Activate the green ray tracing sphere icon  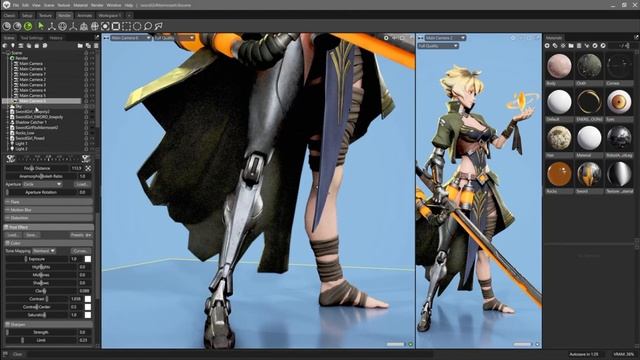click(28, 26)
